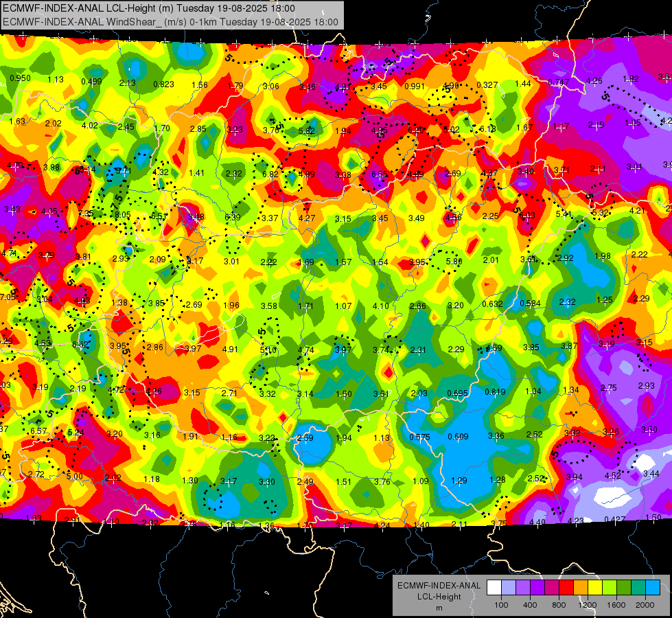
Task: Click the 6.57 wind shear value
Action: coord(38,431)
